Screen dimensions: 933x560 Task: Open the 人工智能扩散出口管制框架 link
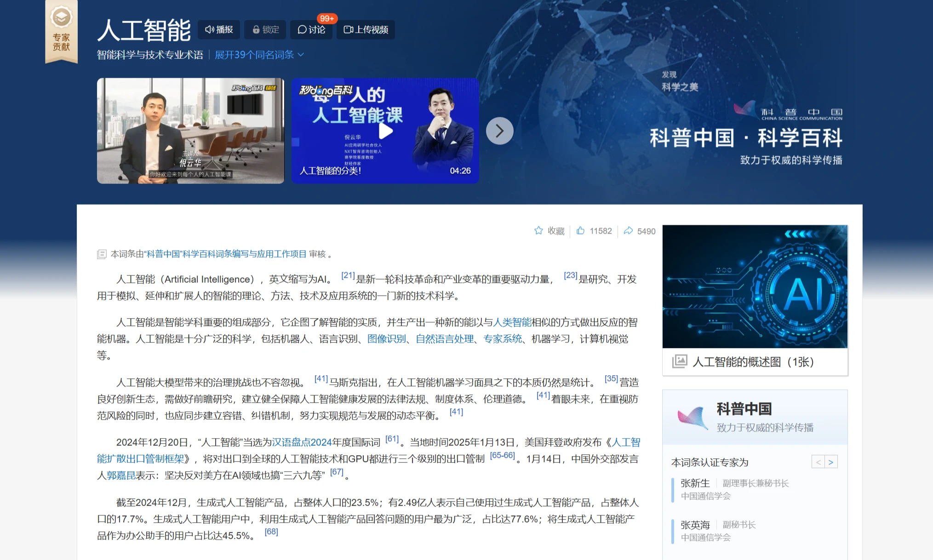coord(138,458)
